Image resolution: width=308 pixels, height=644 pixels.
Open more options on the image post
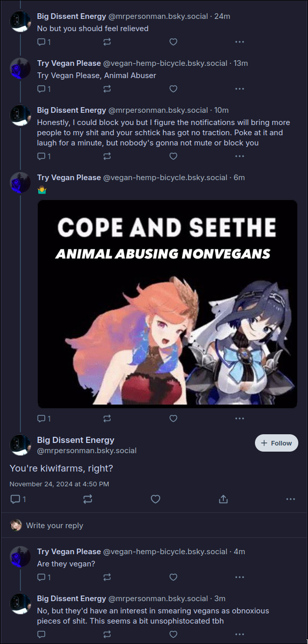pyautogui.click(x=240, y=418)
